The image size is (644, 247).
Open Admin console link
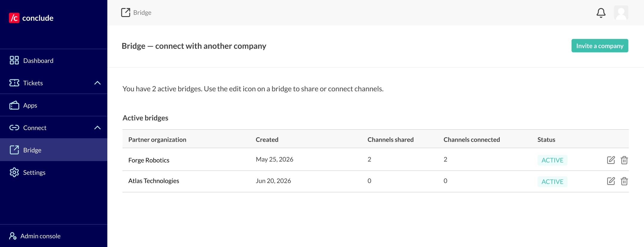click(x=54, y=236)
